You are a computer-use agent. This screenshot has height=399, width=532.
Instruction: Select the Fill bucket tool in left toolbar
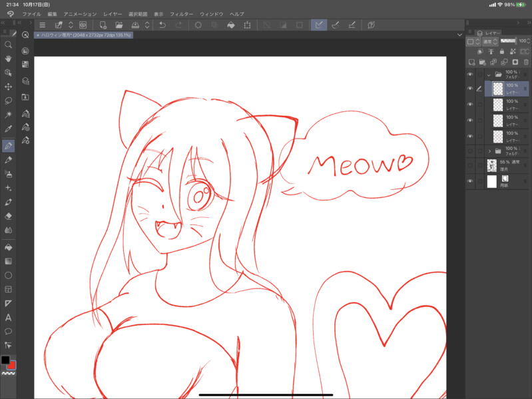pos(9,247)
